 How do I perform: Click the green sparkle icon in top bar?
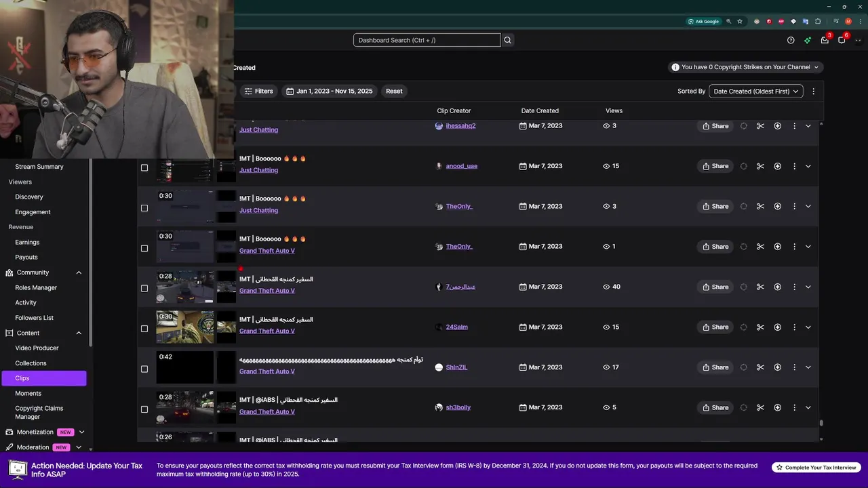[808, 40]
